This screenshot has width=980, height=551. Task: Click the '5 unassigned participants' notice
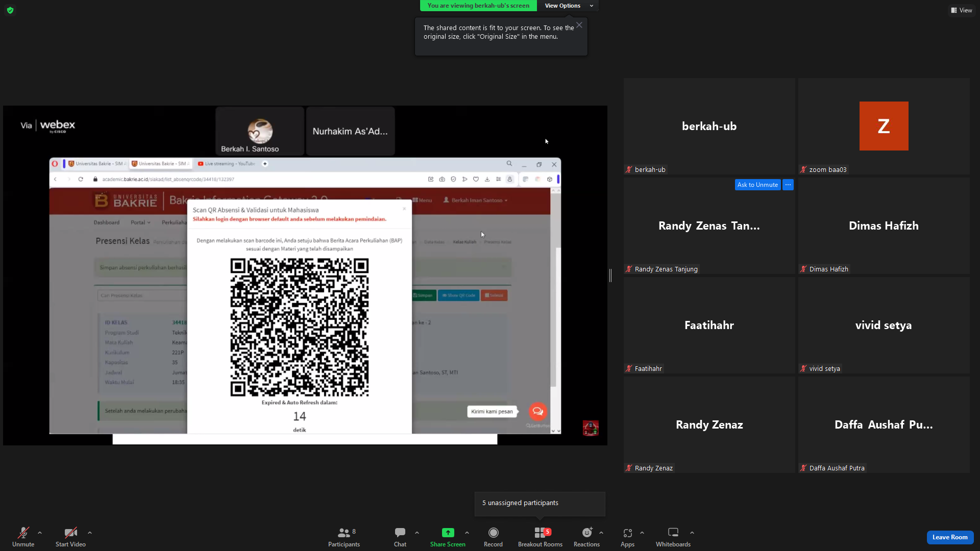coord(540,504)
